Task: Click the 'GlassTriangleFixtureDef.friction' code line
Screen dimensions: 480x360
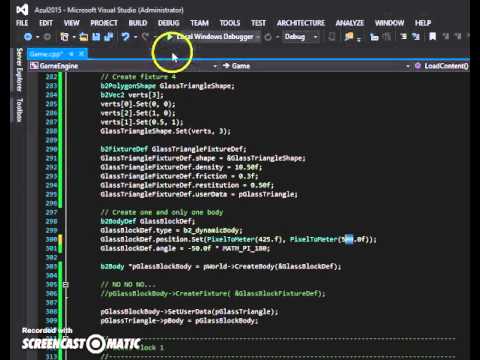Action: coord(179,176)
